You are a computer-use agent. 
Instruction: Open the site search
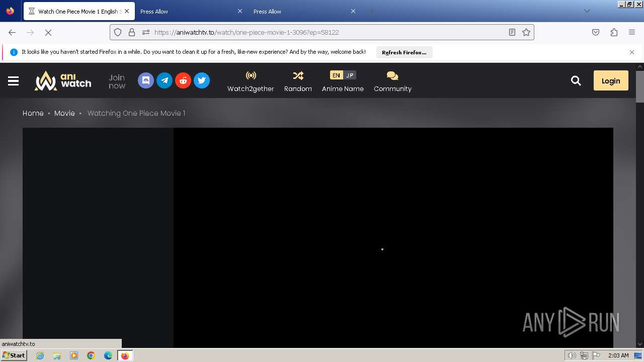[576, 80]
